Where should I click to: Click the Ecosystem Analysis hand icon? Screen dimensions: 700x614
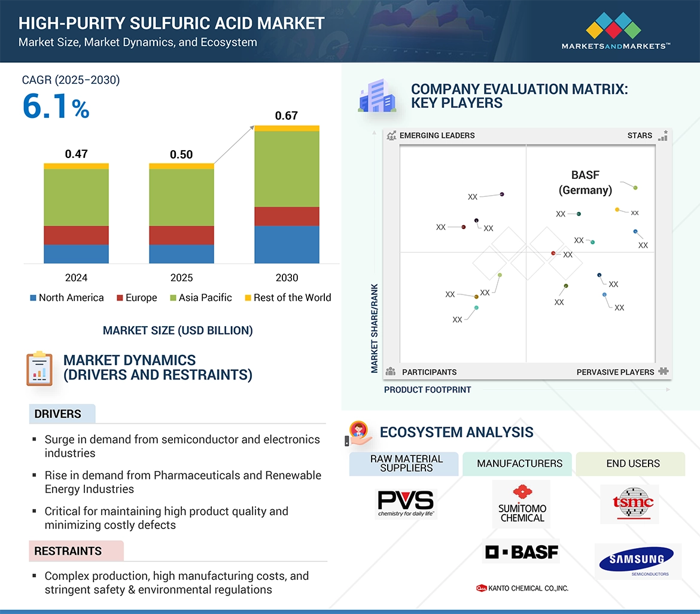point(359,433)
